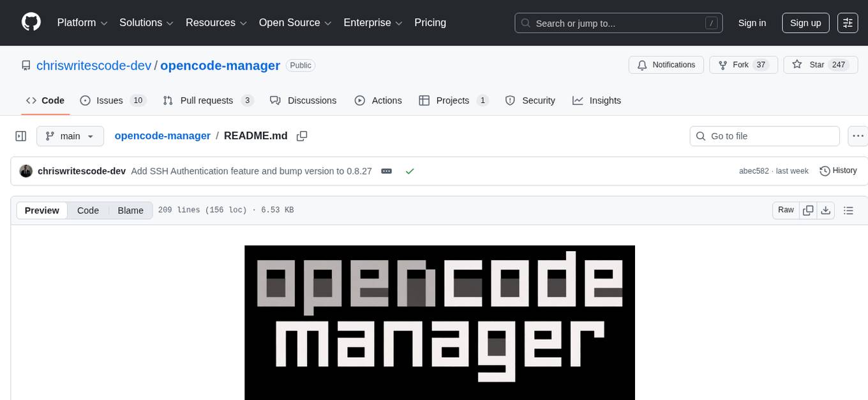The width and height of the screenshot is (868, 400).
Task: Toggle the file tree side panel
Action: tap(20, 135)
